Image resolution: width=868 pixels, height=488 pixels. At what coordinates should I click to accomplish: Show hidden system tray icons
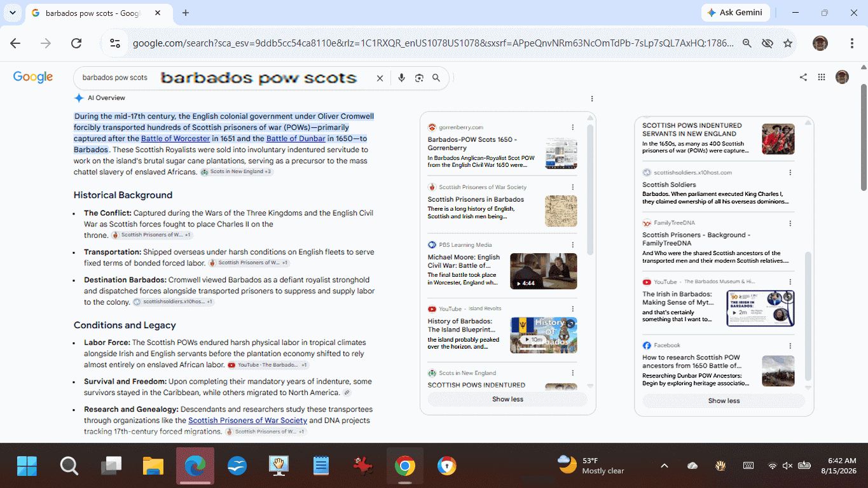[665, 466]
